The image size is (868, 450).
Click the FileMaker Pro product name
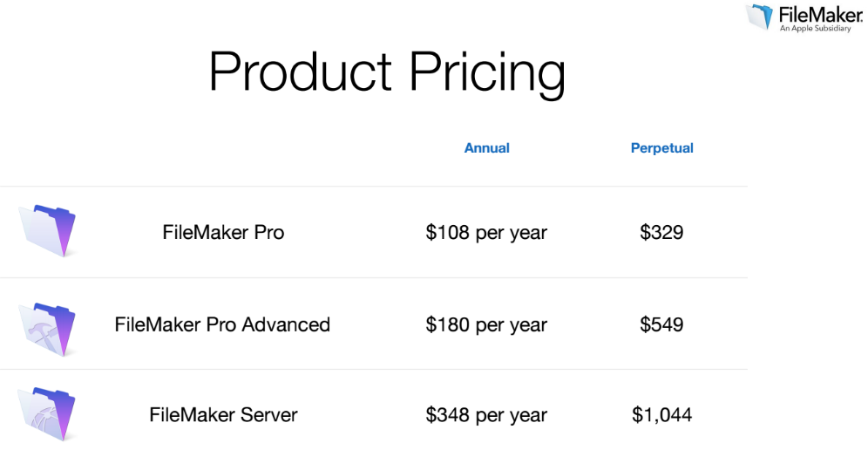tap(223, 233)
